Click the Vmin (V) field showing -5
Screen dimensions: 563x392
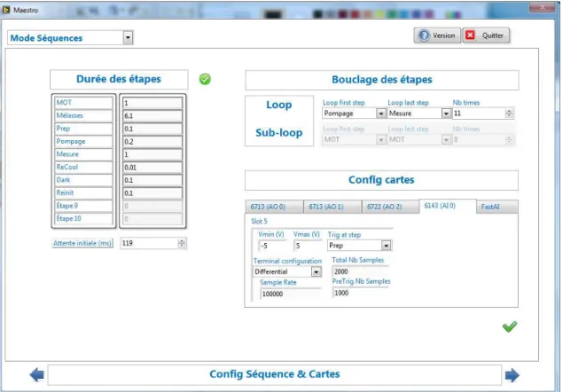tap(272, 246)
